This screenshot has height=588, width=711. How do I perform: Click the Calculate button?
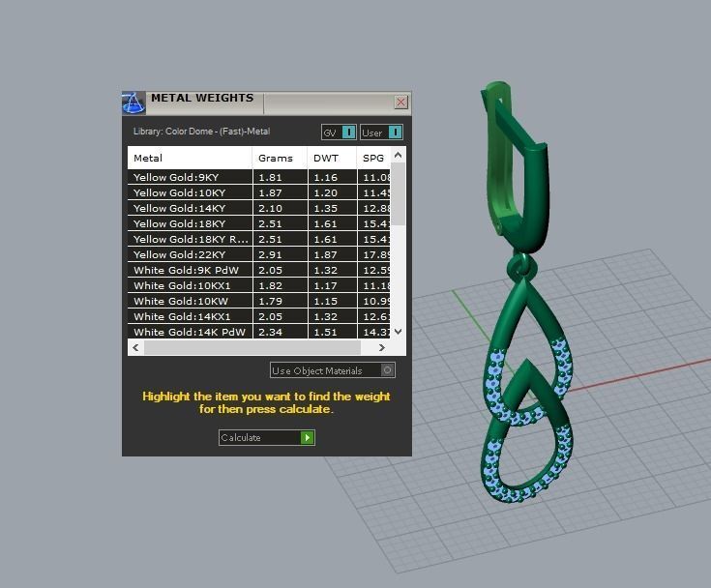click(x=267, y=437)
